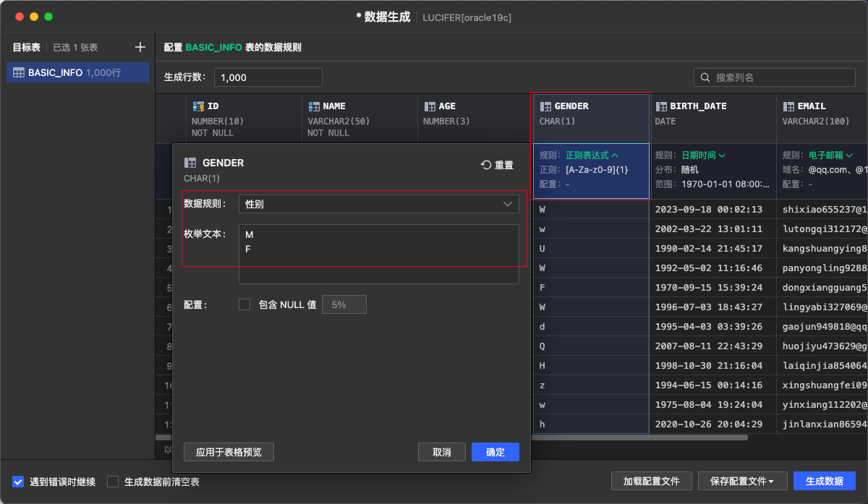Enable the 包含 NULL 值 checkbox
This screenshot has height=504, width=868.
pyautogui.click(x=246, y=304)
